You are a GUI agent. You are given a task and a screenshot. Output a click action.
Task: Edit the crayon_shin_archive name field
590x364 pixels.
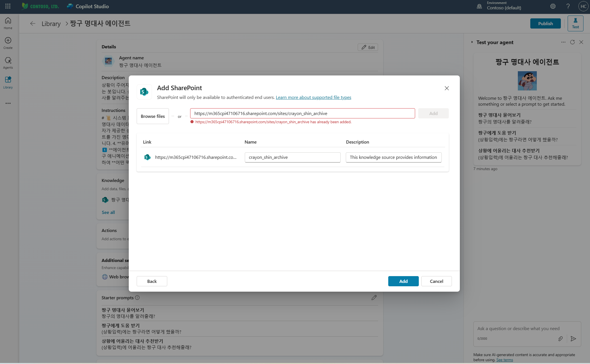coord(293,157)
